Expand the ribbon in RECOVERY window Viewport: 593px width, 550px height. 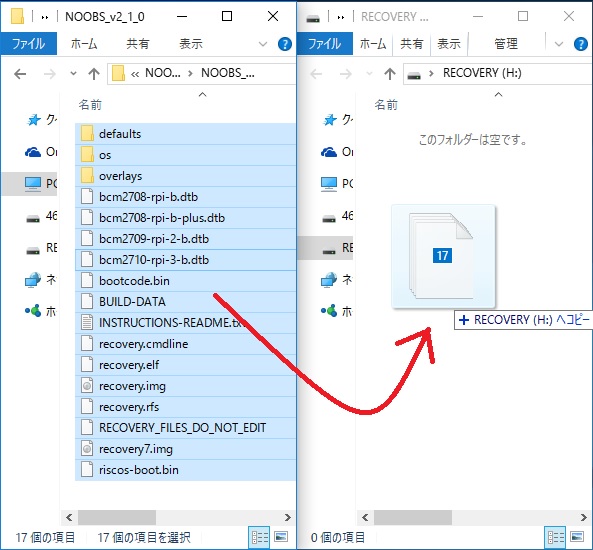pyautogui.click(x=559, y=44)
